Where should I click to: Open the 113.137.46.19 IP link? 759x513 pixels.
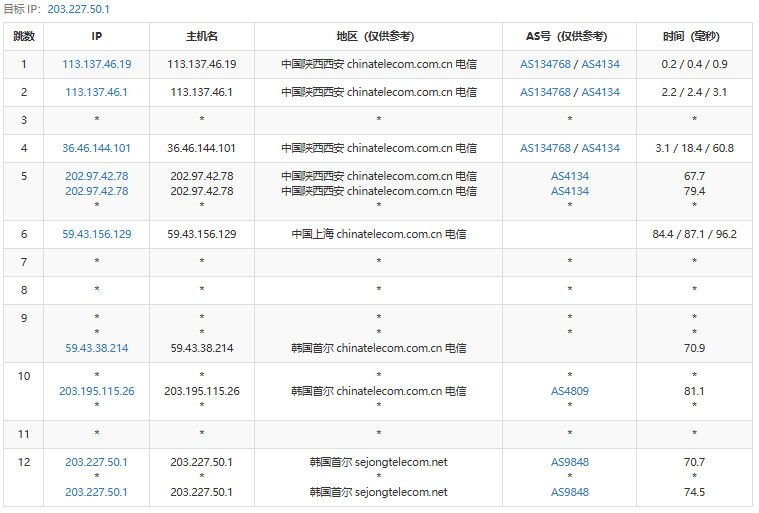pos(97,64)
